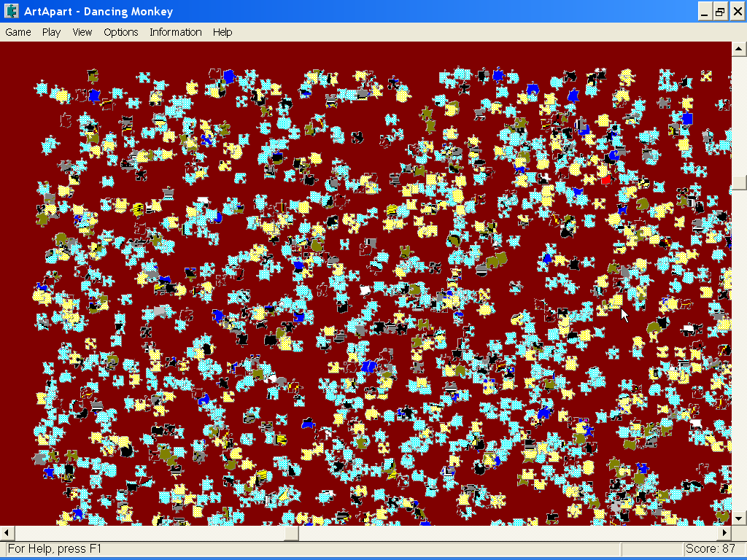Click the vertical scrollbar down arrow
Image resolution: width=747 pixels, height=560 pixels.
click(x=739, y=518)
